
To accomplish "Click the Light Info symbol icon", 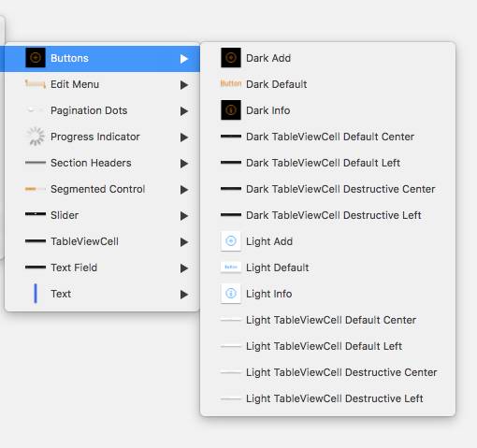I will [x=231, y=294].
